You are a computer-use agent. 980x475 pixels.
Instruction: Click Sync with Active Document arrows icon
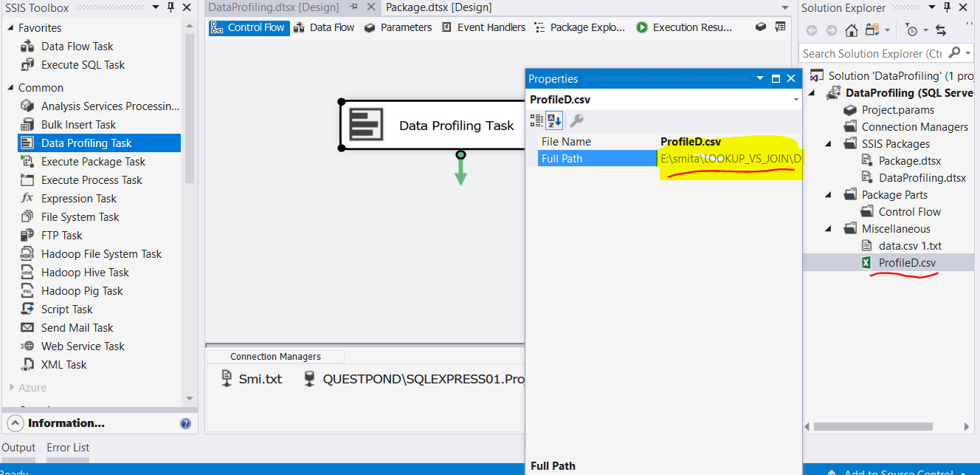(941, 30)
